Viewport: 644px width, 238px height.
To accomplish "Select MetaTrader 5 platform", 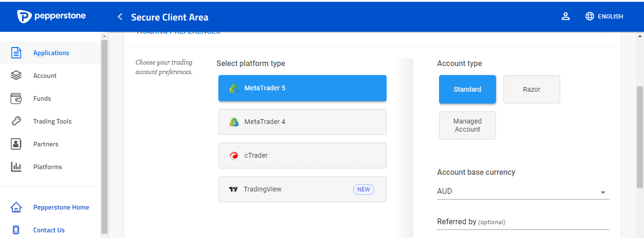I will point(302,88).
